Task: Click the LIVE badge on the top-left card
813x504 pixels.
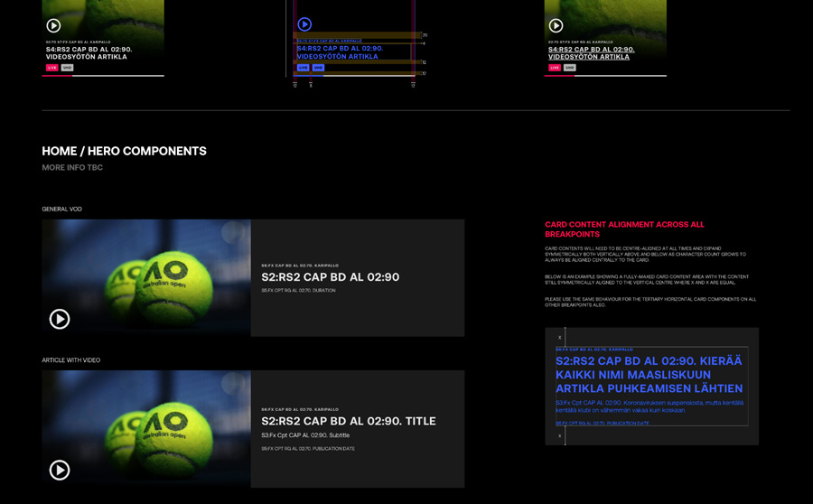Action: [x=52, y=68]
